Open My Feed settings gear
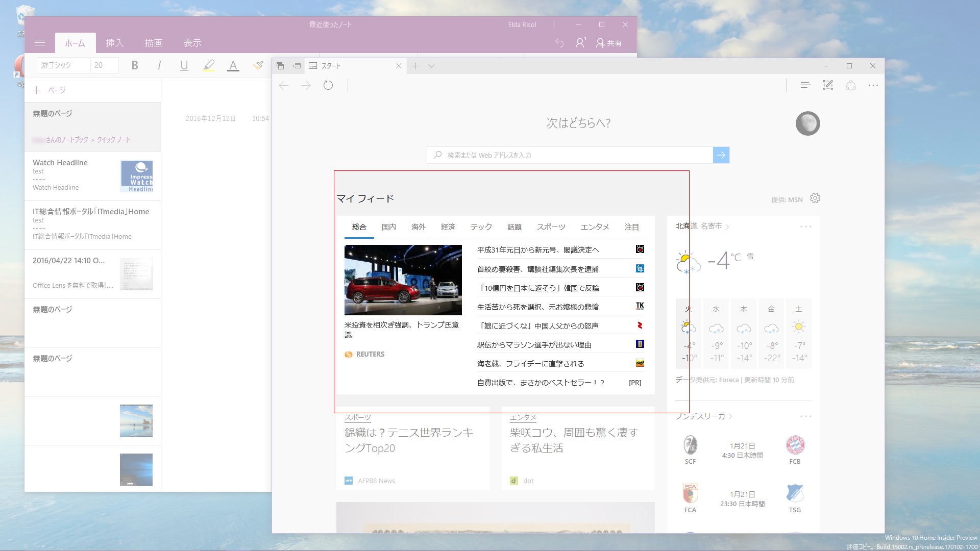 [815, 198]
